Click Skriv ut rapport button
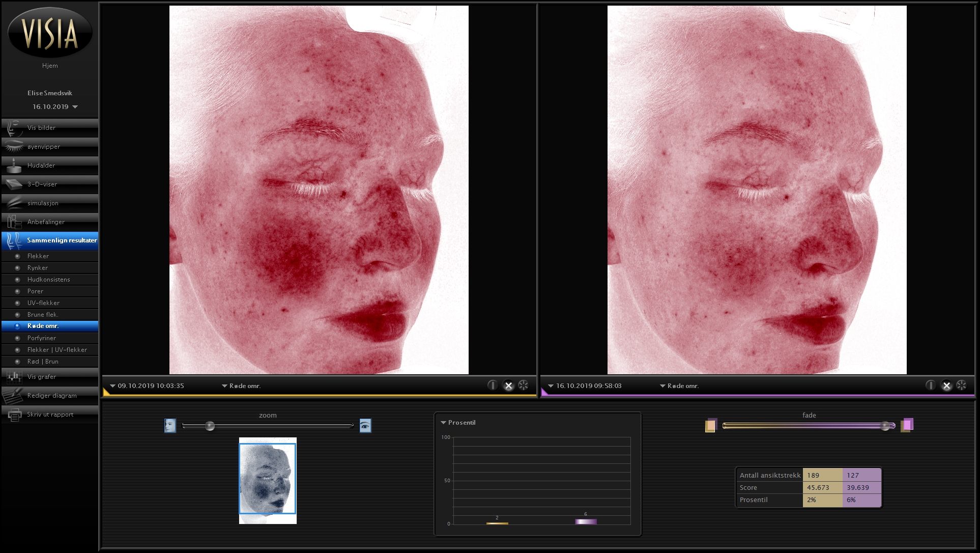This screenshot has height=553, width=980. pos(50,414)
